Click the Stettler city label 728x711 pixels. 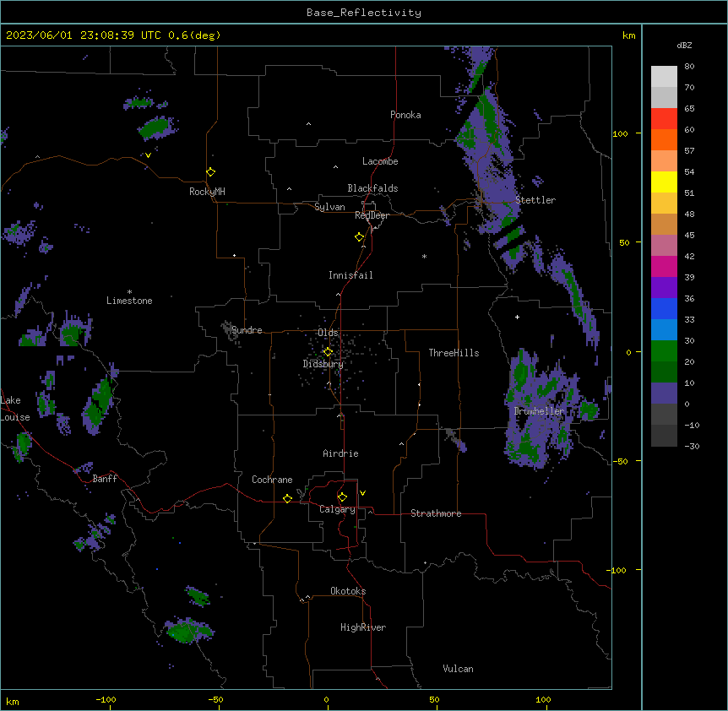[535, 200]
